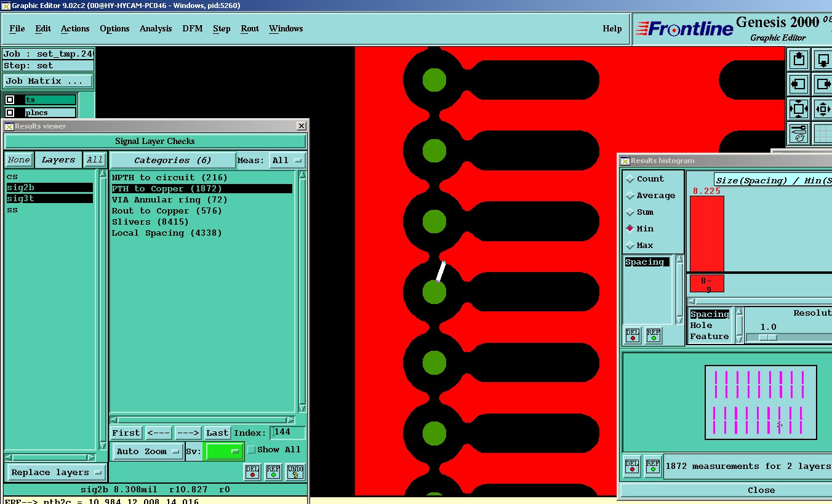Click the zoom out (outward arrows) icon

(x=799, y=109)
